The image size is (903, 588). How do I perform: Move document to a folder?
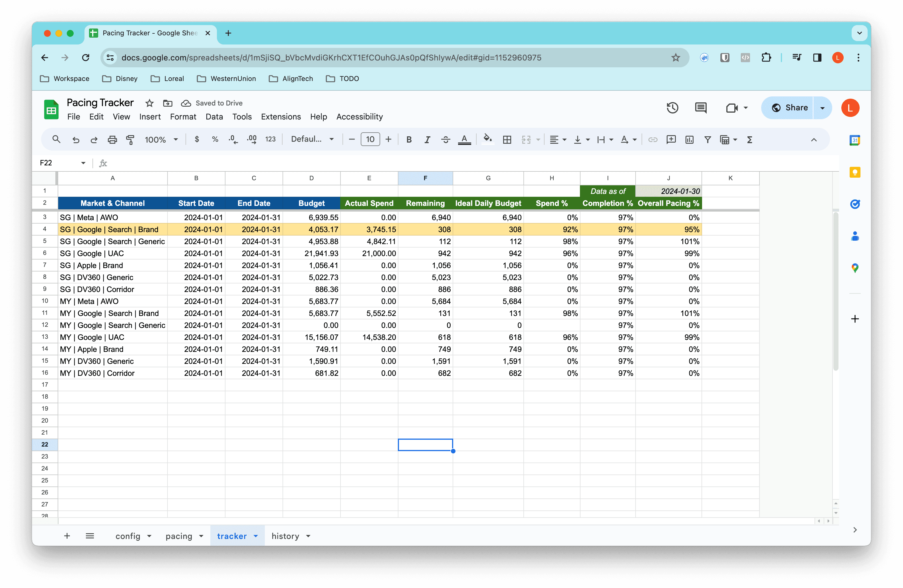point(168,103)
